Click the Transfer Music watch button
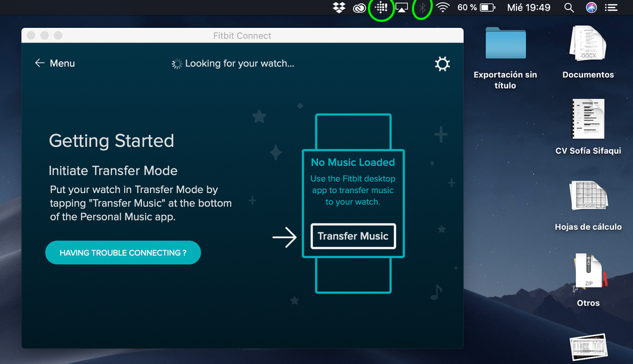The image size is (633, 364). 353,236
